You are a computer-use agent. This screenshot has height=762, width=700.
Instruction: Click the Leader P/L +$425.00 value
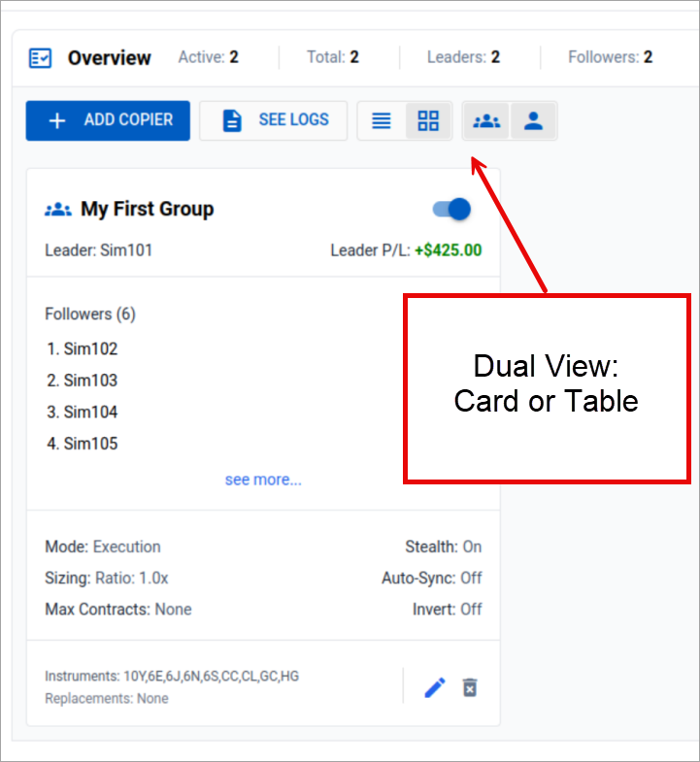448,250
